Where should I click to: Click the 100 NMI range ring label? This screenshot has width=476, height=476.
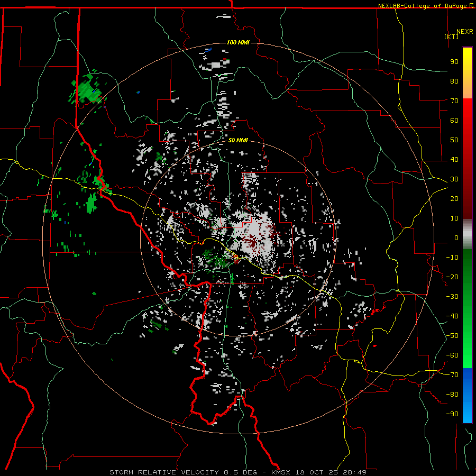pos(238,42)
